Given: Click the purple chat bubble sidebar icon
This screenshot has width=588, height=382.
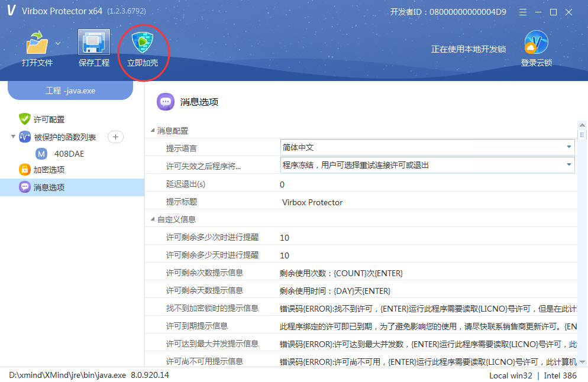Looking at the screenshot, I should point(25,187).
